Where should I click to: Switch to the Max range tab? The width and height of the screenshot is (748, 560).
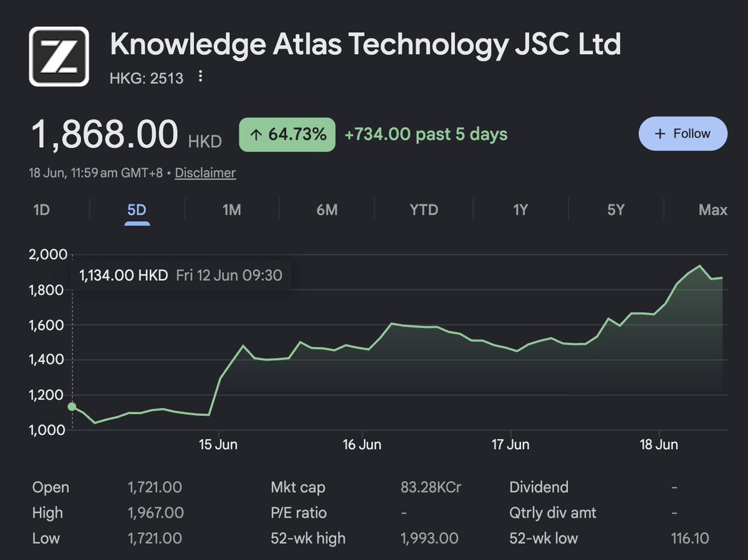click(713, 210)
